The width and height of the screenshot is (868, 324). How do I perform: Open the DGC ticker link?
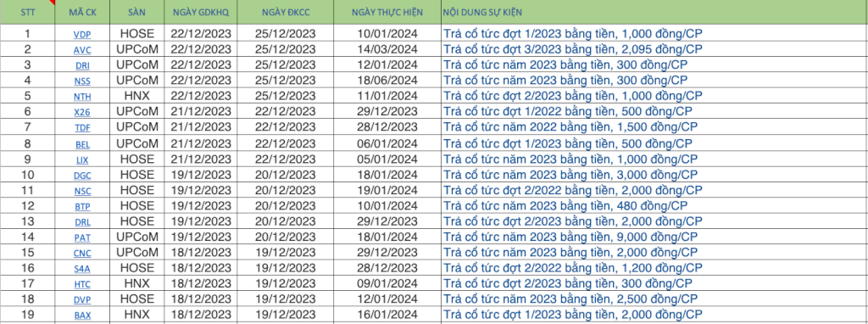pos(82,176)
